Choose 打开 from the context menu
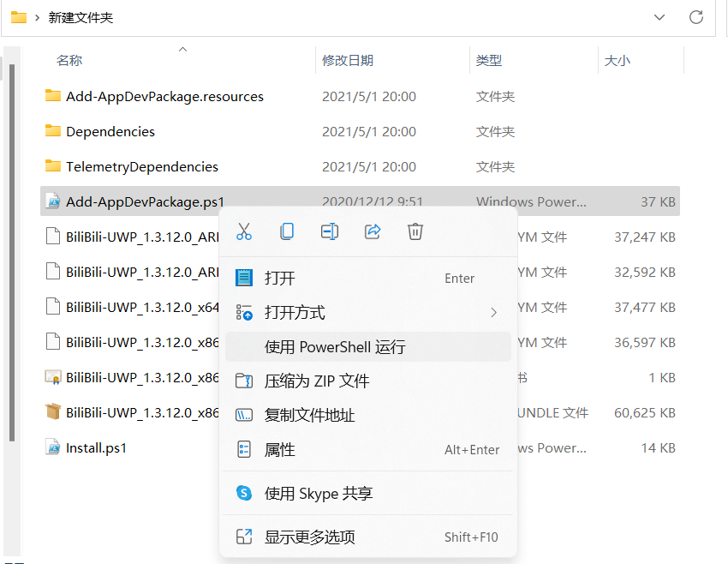 coord(367,279)
